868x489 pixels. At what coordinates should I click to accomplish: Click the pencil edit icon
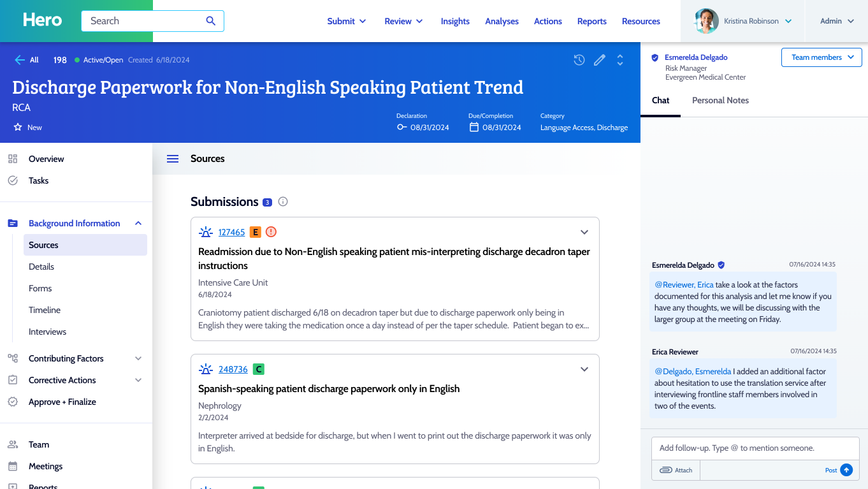[599, 60]
